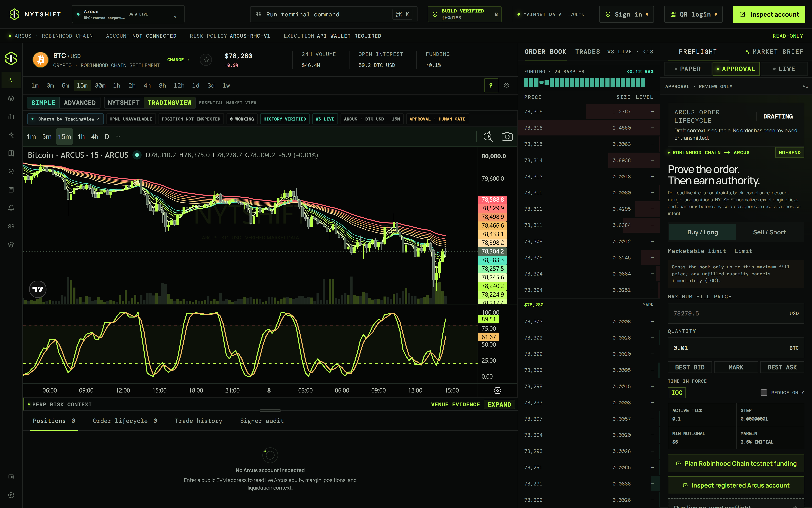Viewport: 812px width, 508px height.
Task: Click the funding samples bar strip
Action: tap(584, 82)
